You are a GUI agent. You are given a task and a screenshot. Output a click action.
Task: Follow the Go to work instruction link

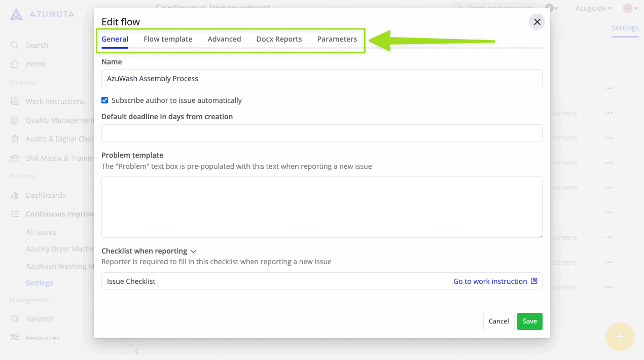tap(490, 281)
